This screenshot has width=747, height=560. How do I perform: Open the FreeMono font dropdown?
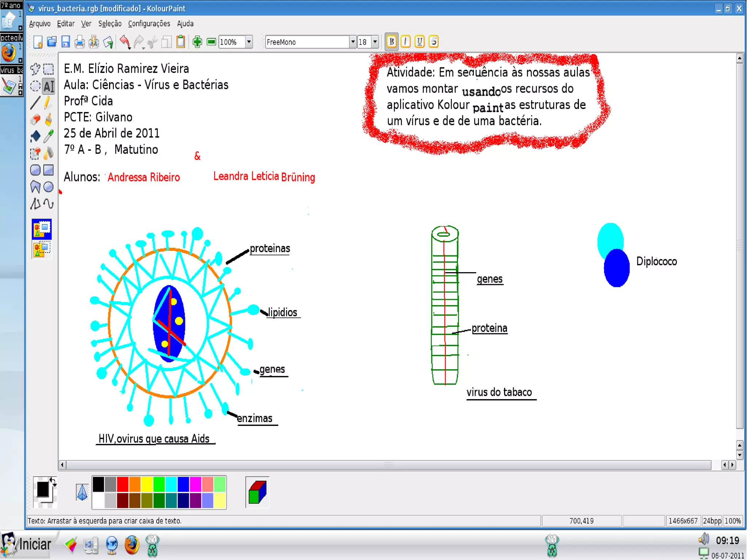(x=352, y=42)
